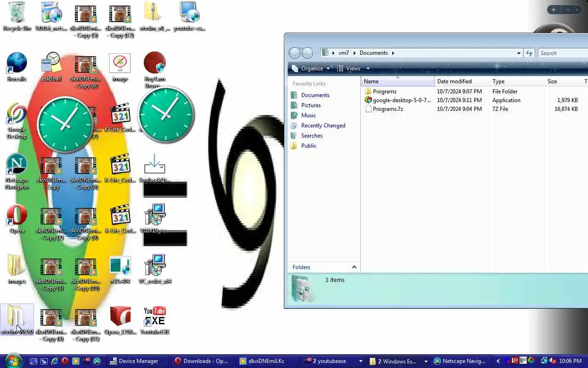Click the sidebar add gadget plus button

[554, 10]
